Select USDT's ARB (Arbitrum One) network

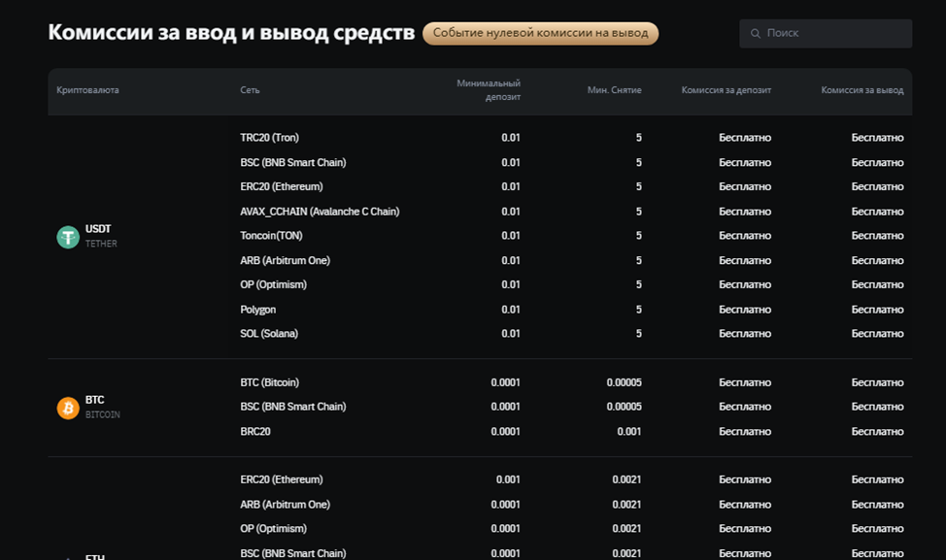(x=286, y=260)
